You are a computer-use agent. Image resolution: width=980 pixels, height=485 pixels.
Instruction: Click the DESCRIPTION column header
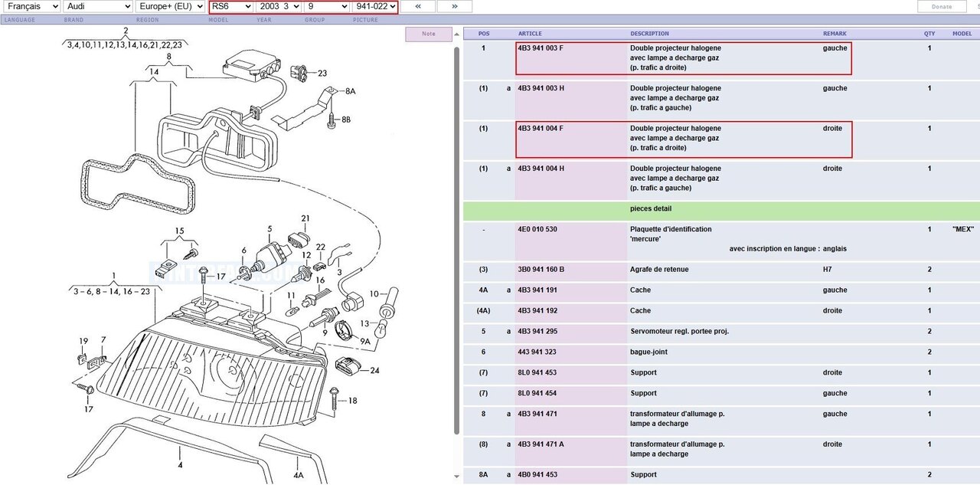click(649, 34)
